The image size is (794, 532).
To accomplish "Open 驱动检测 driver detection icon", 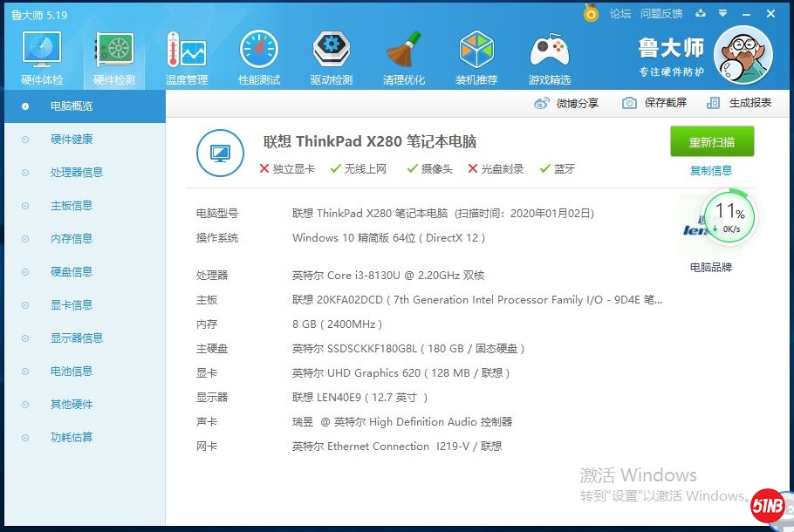I will 331,54.
